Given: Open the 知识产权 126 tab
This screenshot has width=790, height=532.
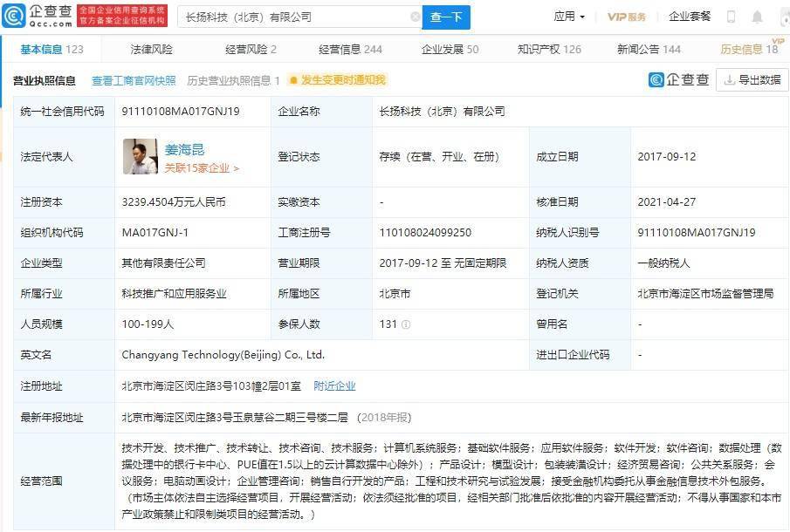Looking at the screenshot, I should [x=549, y=50].
